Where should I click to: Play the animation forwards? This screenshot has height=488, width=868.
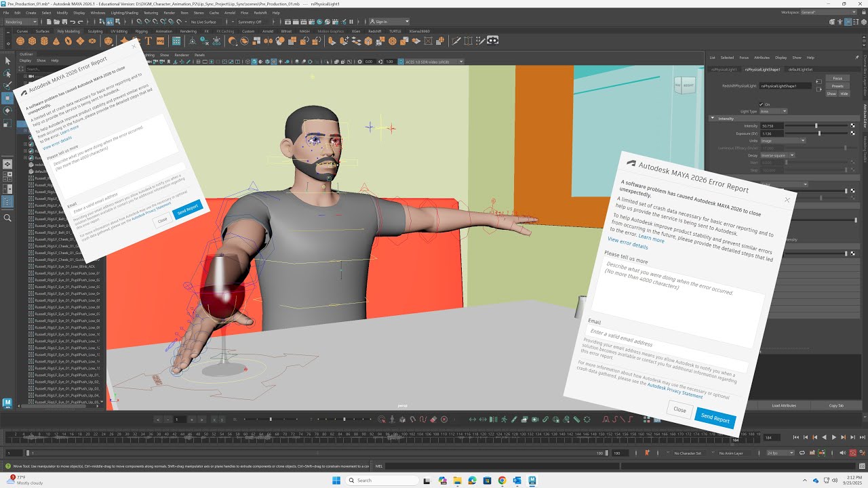[833, 438]
